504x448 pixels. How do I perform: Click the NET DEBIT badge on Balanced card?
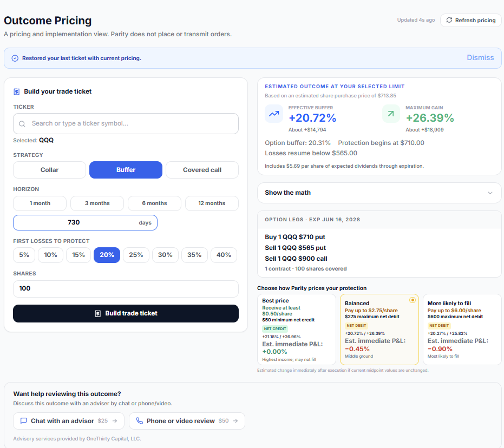(x=356, y=326)
